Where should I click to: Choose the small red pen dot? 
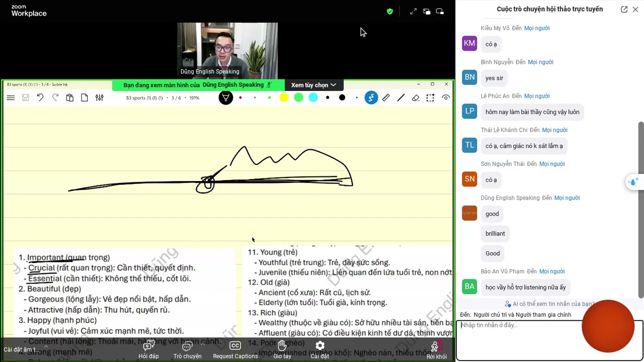240,98
